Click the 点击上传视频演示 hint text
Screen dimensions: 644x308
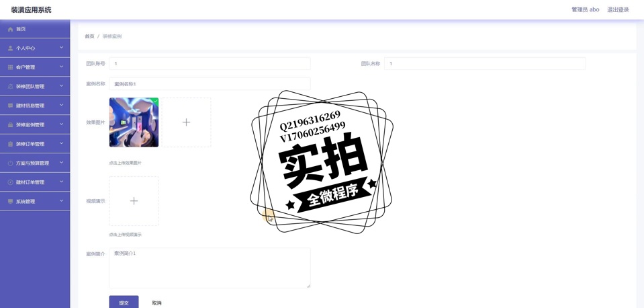[x=125, y=235]
